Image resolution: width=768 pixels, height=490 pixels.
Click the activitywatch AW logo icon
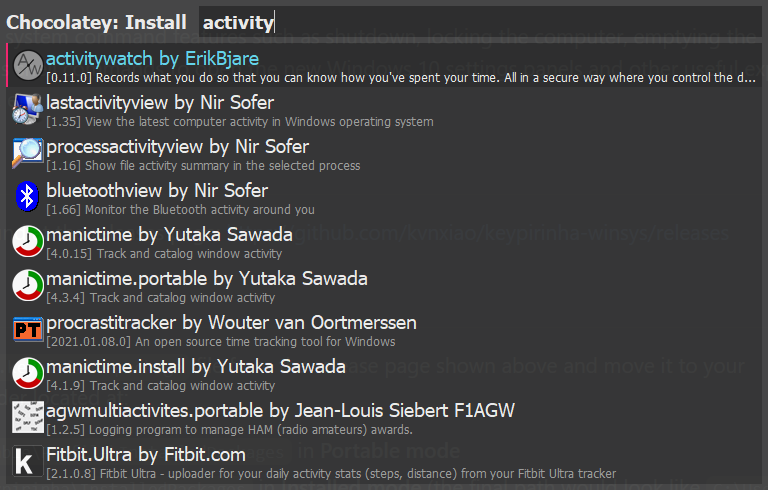(28, 65)
